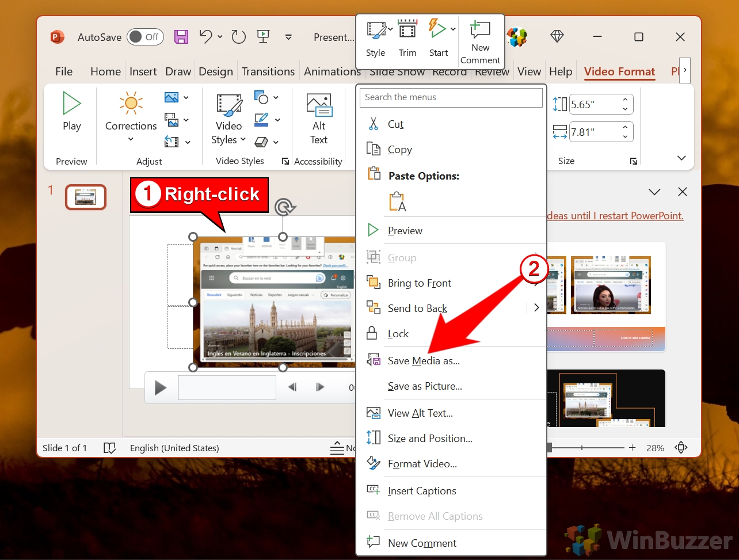739x560 pixels.
Task: Collapse the ribbon with the chevron
Action: [x=682, y=158]
